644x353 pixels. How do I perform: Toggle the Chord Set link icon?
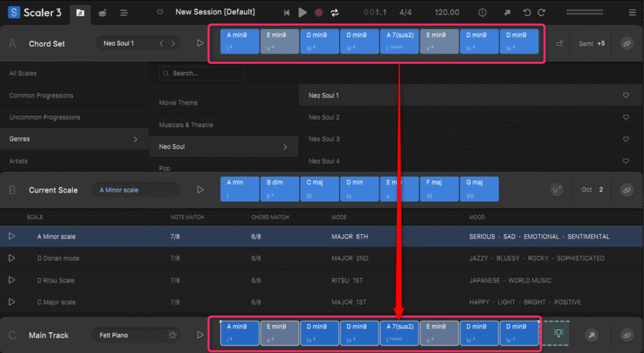(626, 43)
